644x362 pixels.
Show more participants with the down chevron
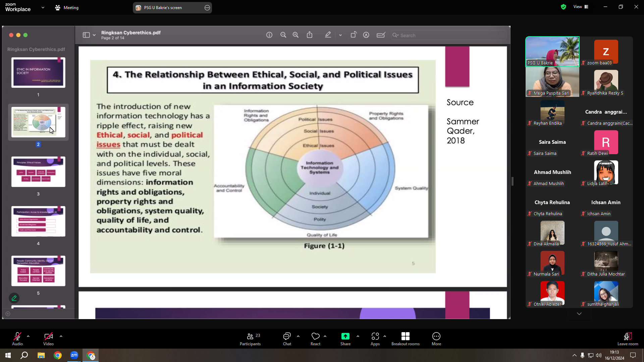[579, 314]
